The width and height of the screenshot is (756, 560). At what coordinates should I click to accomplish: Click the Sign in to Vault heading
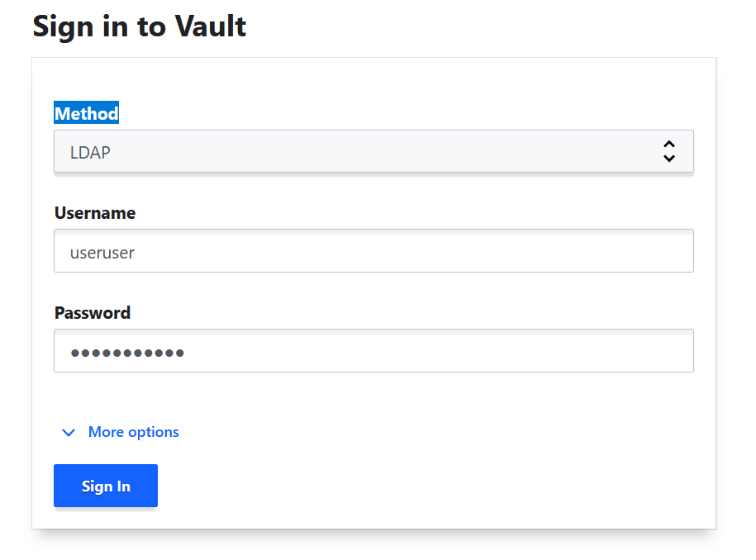[x=140, y=26]
